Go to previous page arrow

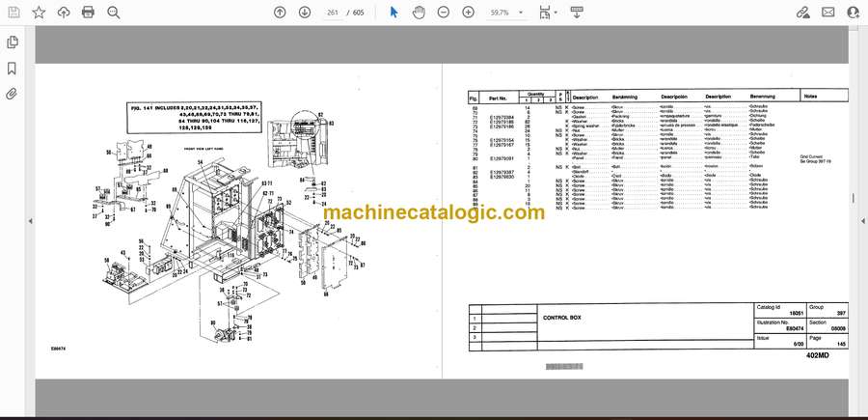click(280, 13)
